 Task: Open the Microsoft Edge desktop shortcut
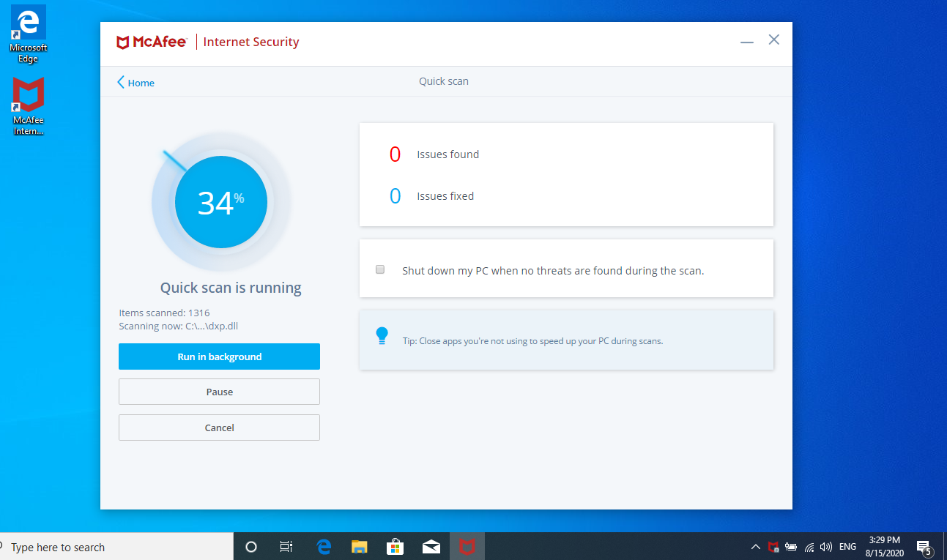(x=28, y=34)
